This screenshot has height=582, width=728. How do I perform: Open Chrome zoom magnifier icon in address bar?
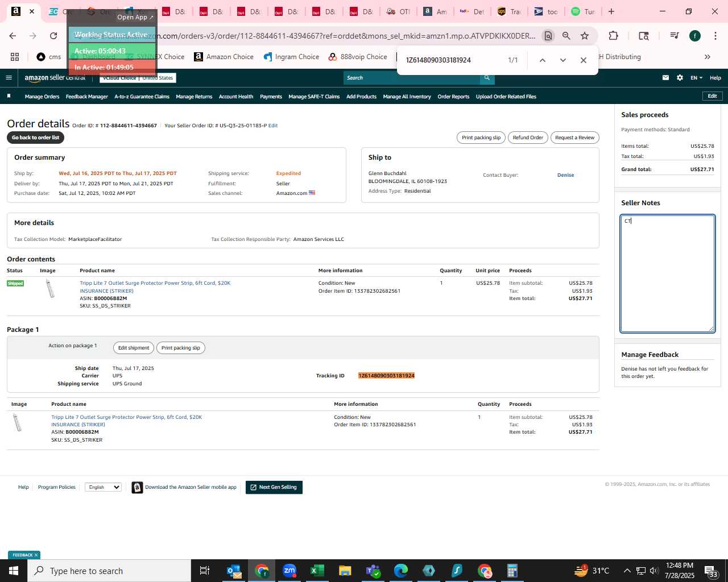[566, 36]
